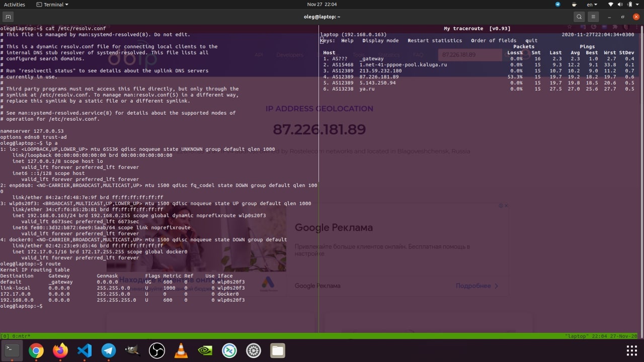This screenshot has width=644, height=362.
Task: Click Display mode in mtr keys
Action: [x=380, y=41]
